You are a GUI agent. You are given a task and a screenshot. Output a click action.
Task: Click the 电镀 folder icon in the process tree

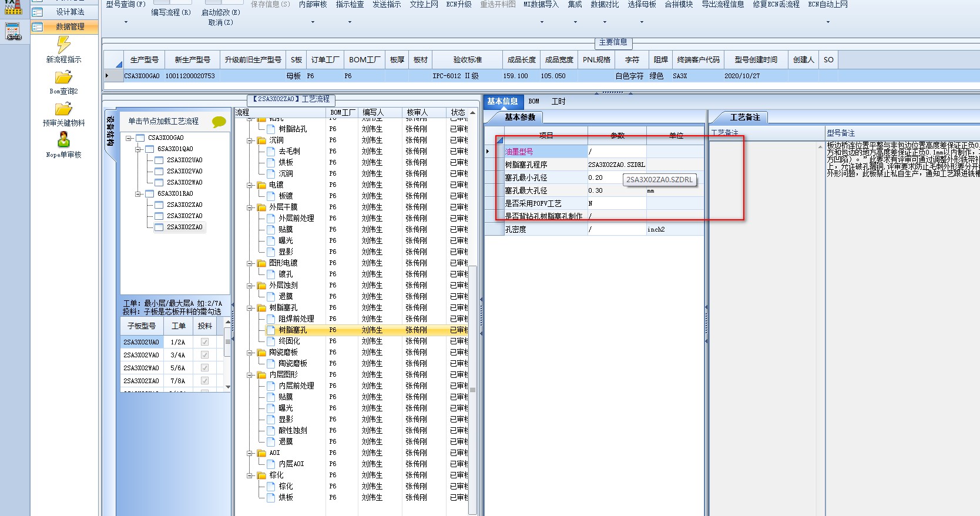pyautogui.click(x=262, y=185)
